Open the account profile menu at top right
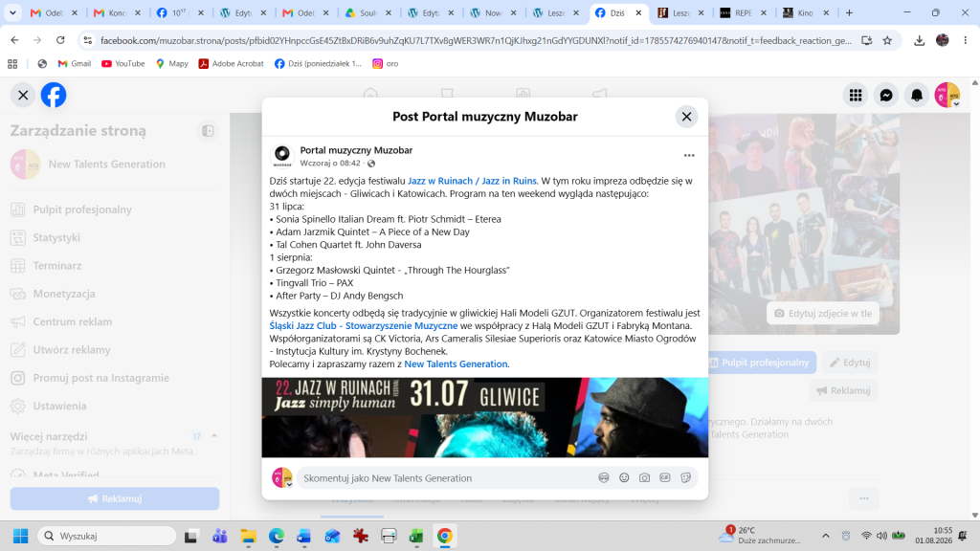 [x=947, y=95]
